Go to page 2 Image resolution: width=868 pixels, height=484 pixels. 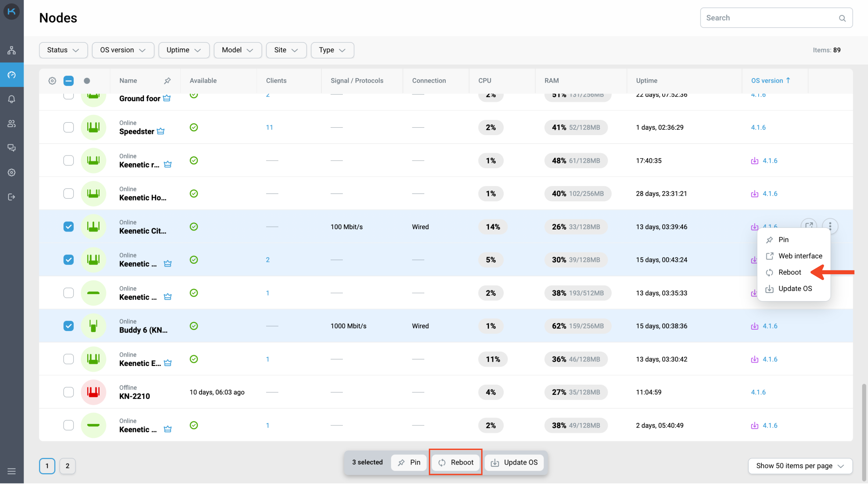point(67,466)
